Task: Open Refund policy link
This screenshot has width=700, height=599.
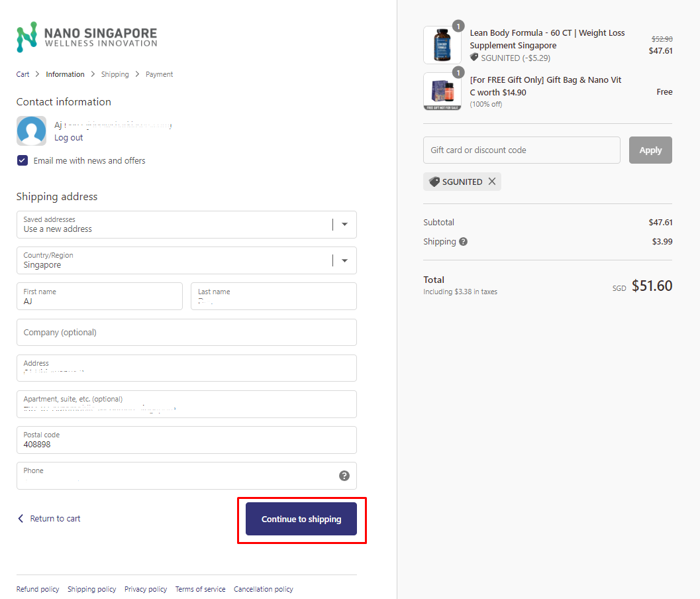Action: (x=38, y=589)
